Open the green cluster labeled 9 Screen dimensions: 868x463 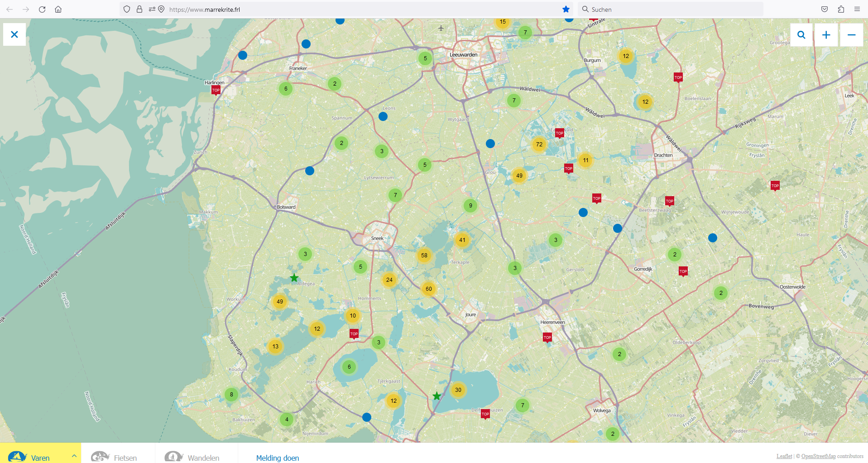(x=470, y=206)
